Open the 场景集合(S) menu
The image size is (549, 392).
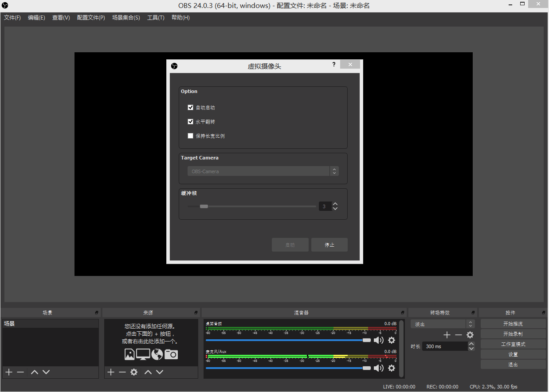coord(126,18)
